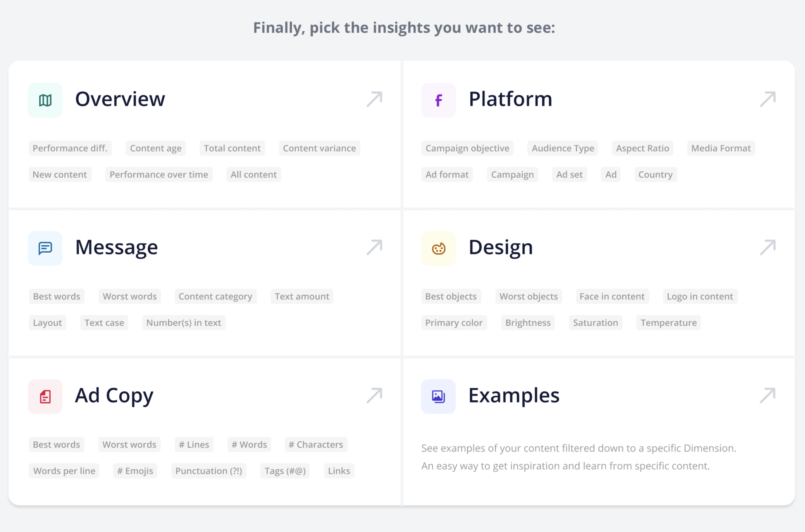Open Platform via its arrow icon
This screenshot has height=532, width=805.
tap(768, 99)
